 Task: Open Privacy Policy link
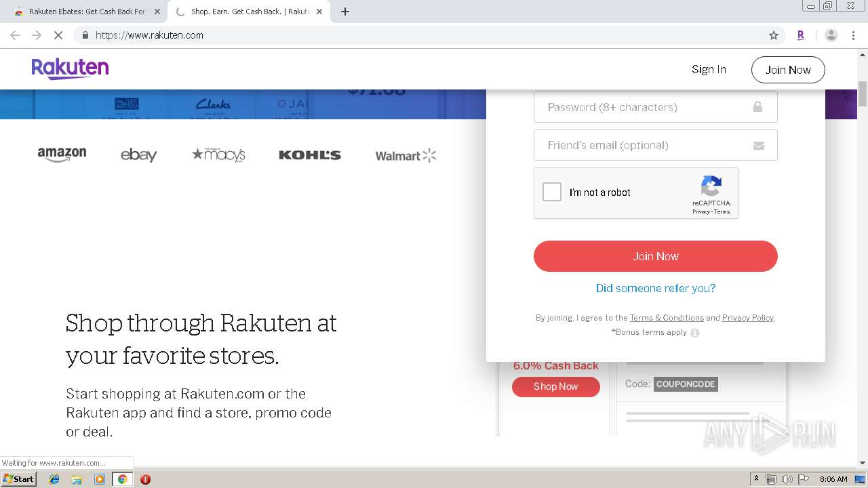(747, 318)
